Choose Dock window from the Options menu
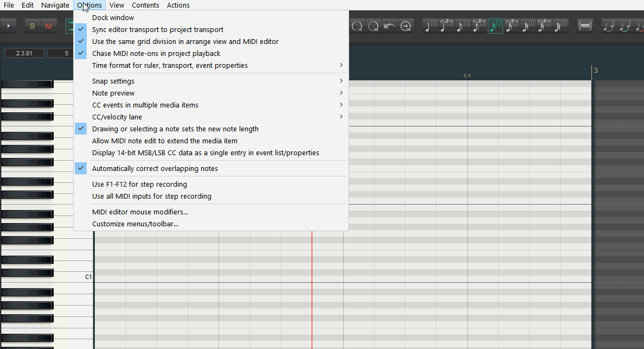644x349 pixels. tap(113, 18)
